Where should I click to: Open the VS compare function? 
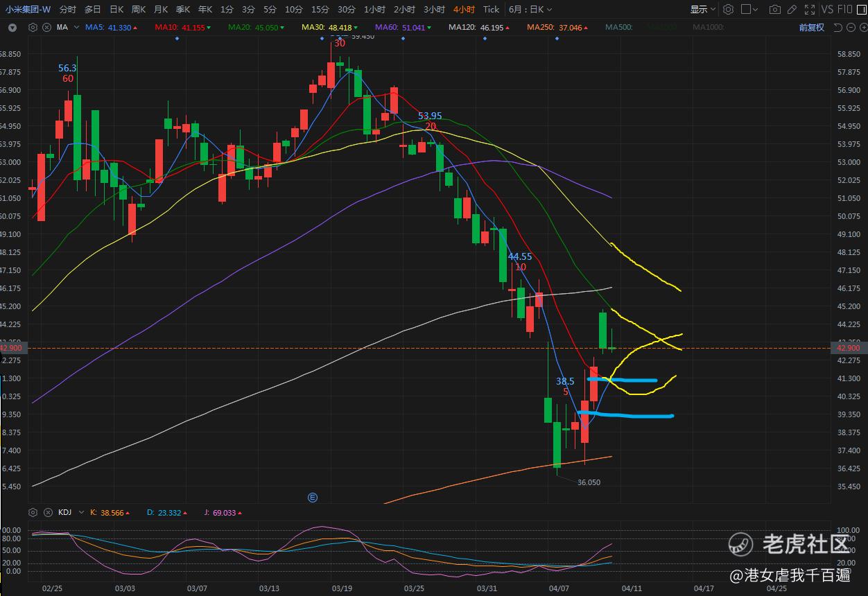[827, 9]
